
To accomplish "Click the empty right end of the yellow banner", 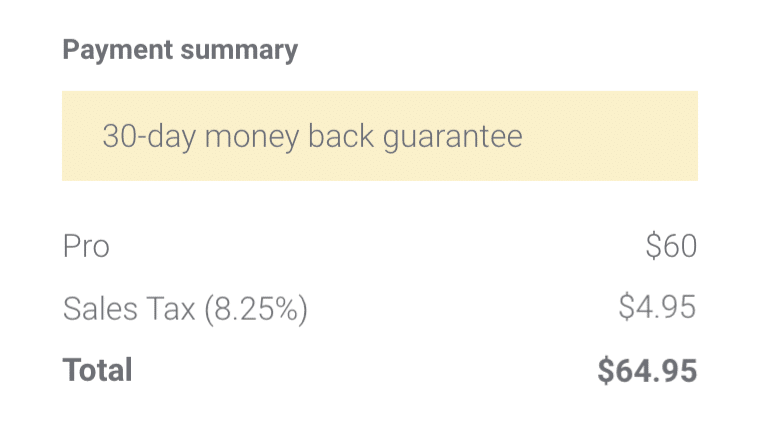I will pos(640,136).
